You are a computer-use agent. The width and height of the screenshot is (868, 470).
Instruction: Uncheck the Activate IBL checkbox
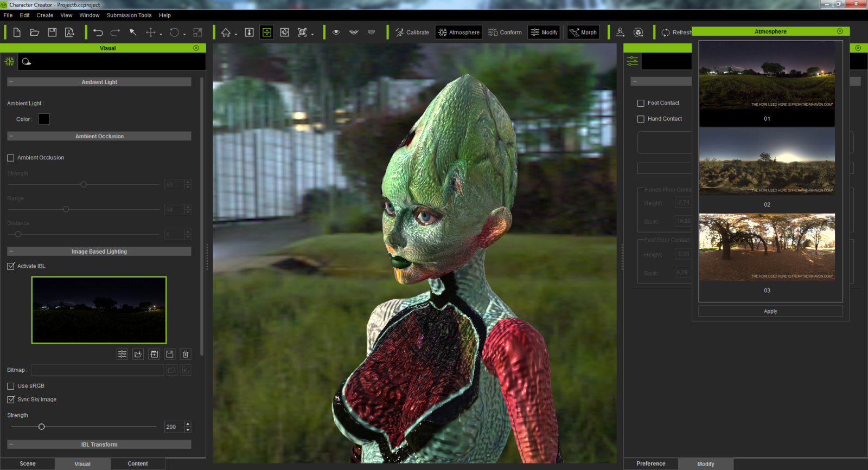coord(11,266)
